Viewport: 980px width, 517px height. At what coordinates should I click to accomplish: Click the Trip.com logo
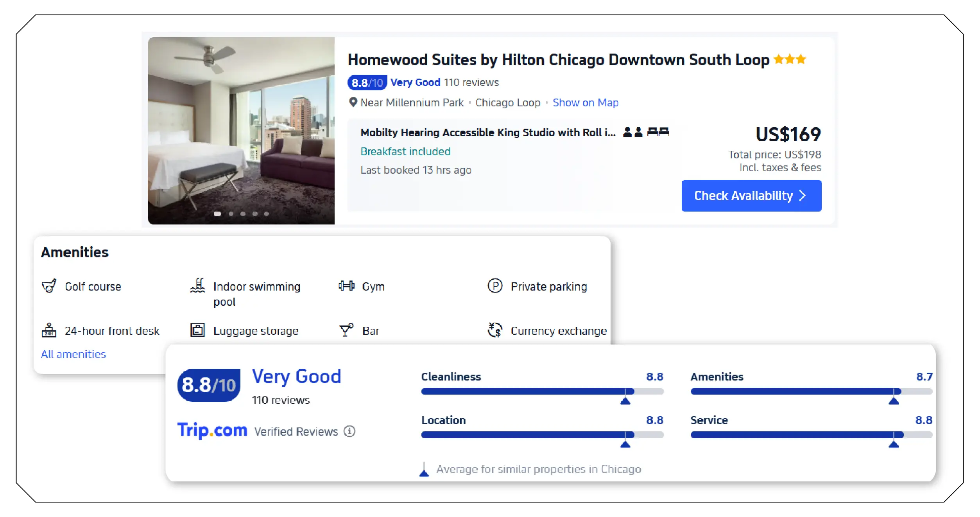212,430
